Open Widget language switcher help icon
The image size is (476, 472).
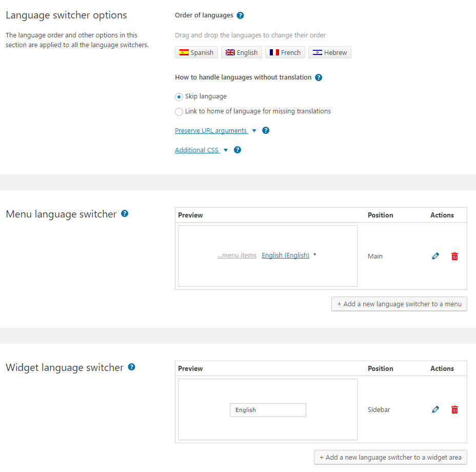[131, 367]
